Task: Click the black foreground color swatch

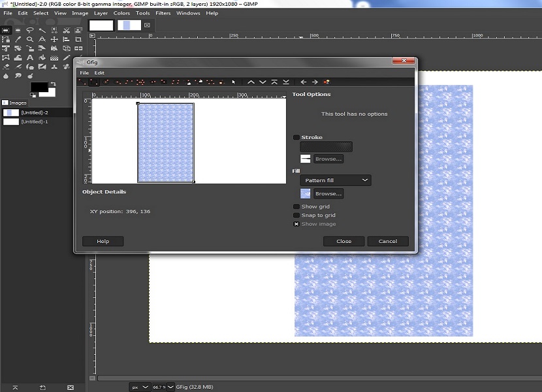Action: point(39,87)
